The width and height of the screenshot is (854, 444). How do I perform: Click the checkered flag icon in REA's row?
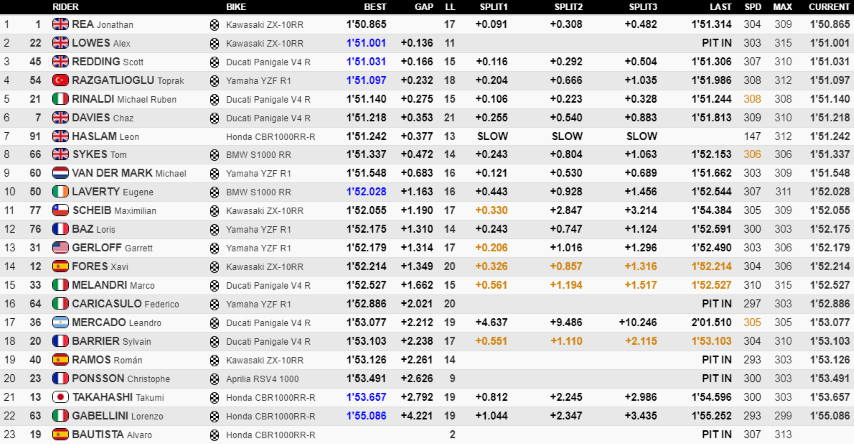[214, 25]
